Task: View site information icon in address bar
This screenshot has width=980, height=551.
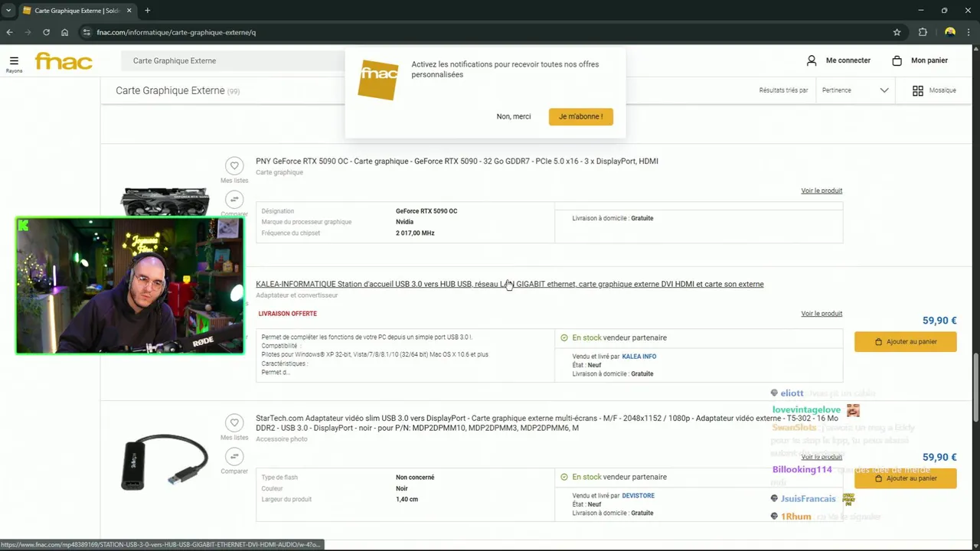Action: (87, 32)
